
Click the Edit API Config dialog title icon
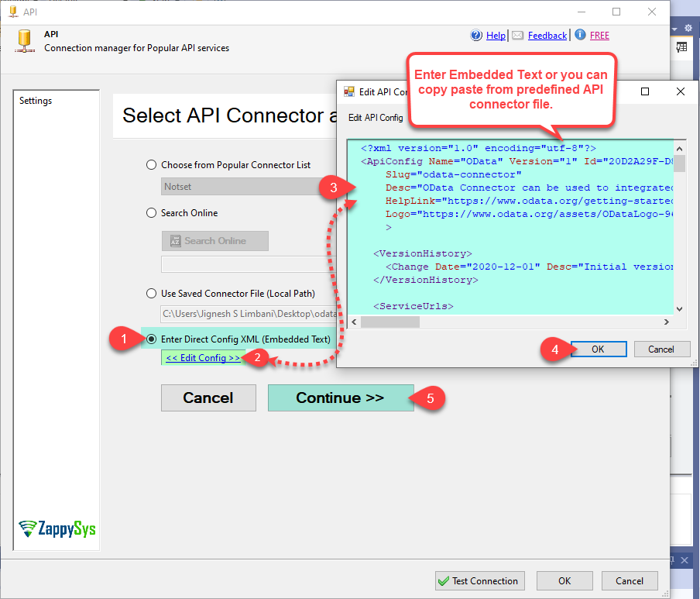348,91
